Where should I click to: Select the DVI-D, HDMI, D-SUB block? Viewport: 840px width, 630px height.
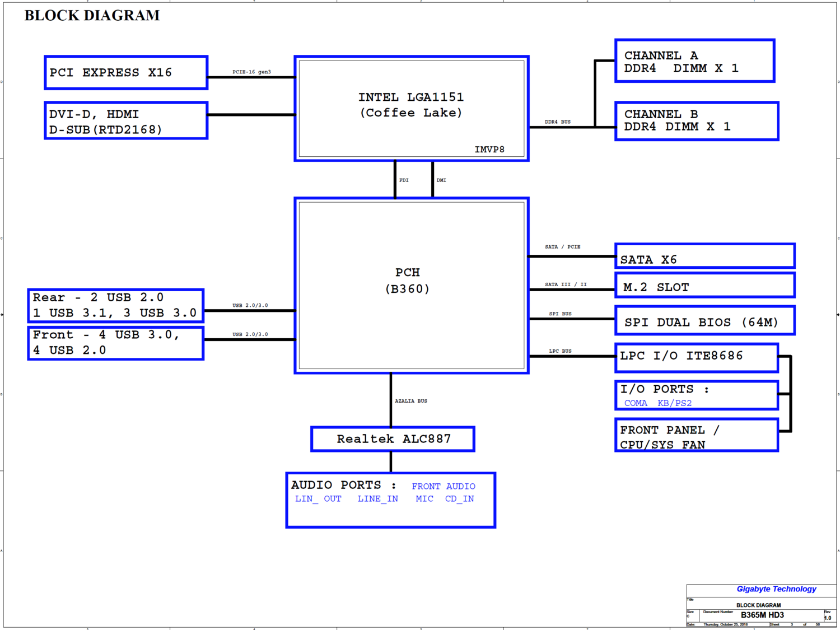pyautogui.click(x=126, y=121)
